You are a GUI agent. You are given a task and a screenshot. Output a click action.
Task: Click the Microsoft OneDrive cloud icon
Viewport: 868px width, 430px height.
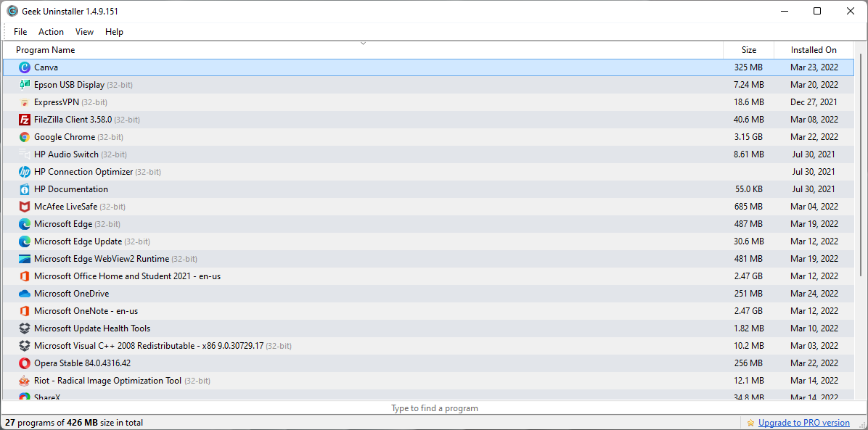(x=25, y=294)
